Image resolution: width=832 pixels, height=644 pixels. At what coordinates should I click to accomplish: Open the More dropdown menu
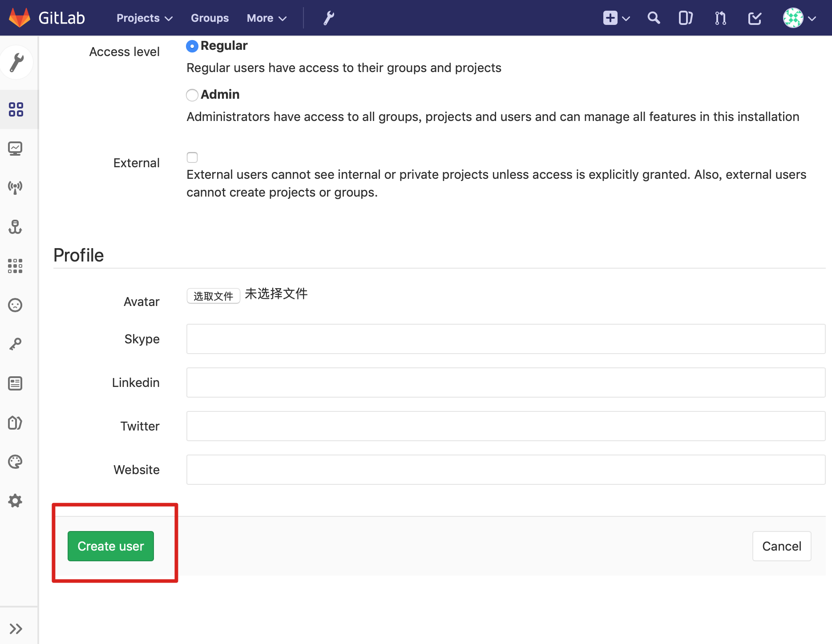point(267,18)
